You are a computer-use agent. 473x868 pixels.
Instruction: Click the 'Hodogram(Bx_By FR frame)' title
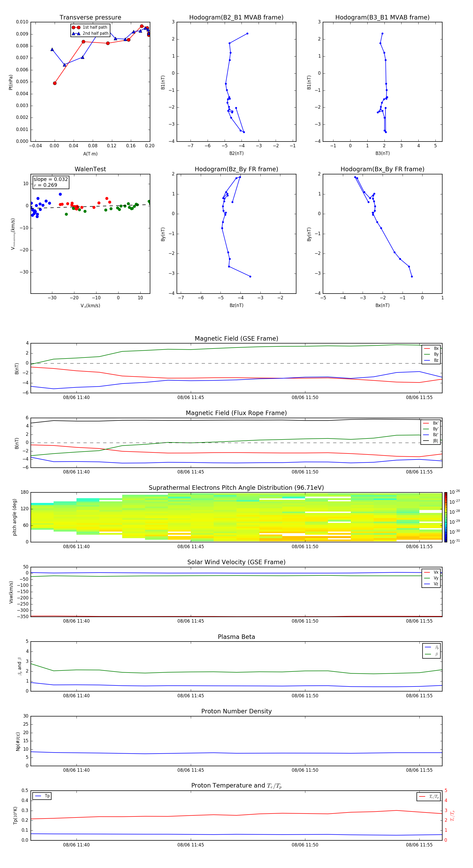point(382,169)
